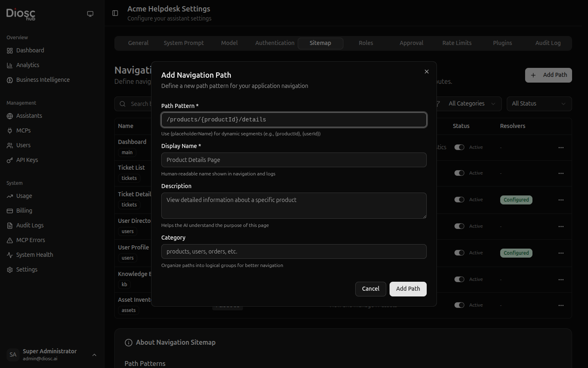Click the Add Path button in the dialog
The height and width of the screenshot is (368, 588).
pyautogui.click(x=408, y=289)
